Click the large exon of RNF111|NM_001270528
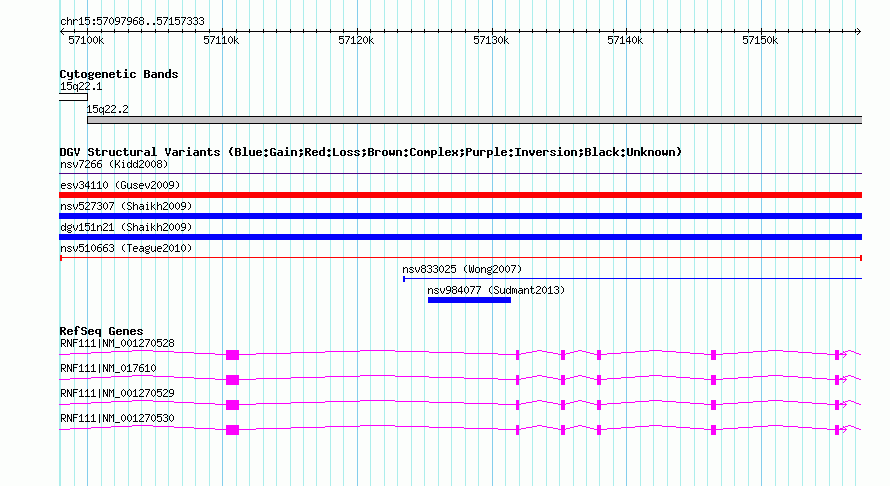Screen dimensions: 890x486 [232, 355]
